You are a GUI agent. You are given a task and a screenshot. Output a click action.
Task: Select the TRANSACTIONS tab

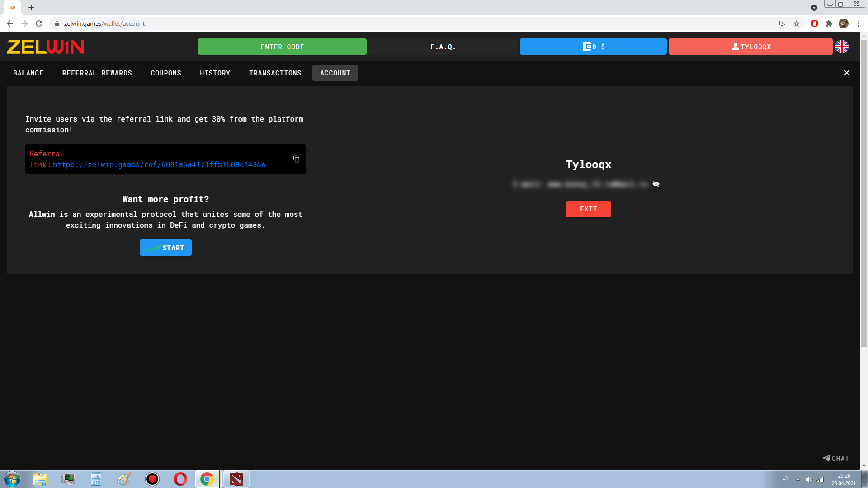275,73
